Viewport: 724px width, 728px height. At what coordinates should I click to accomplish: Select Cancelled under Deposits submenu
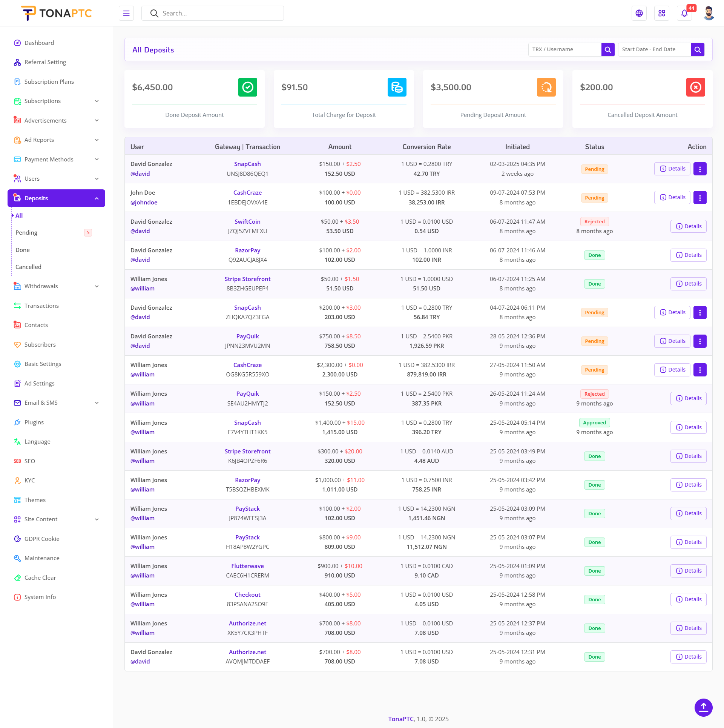pyautogui.click(x=28, y=267)
